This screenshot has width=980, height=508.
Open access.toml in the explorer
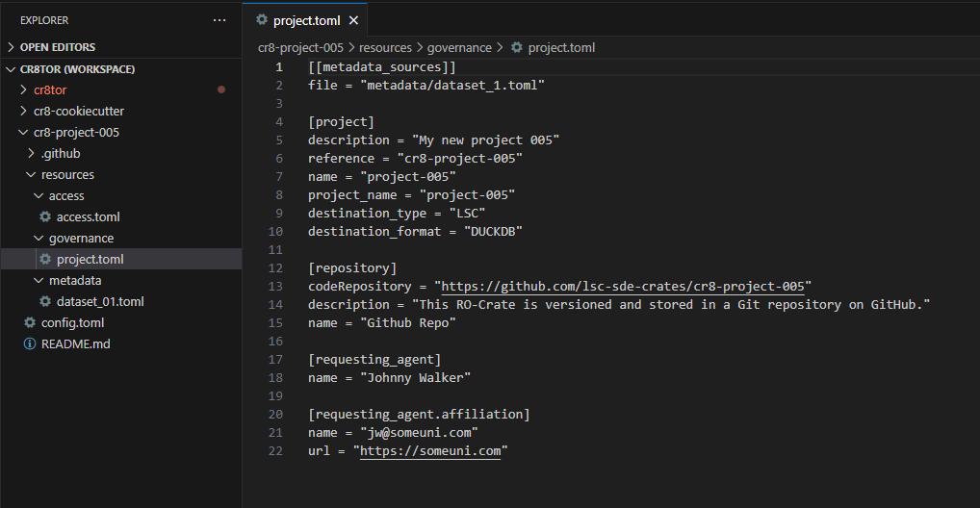pyautogui.click(x=89, y=216)
